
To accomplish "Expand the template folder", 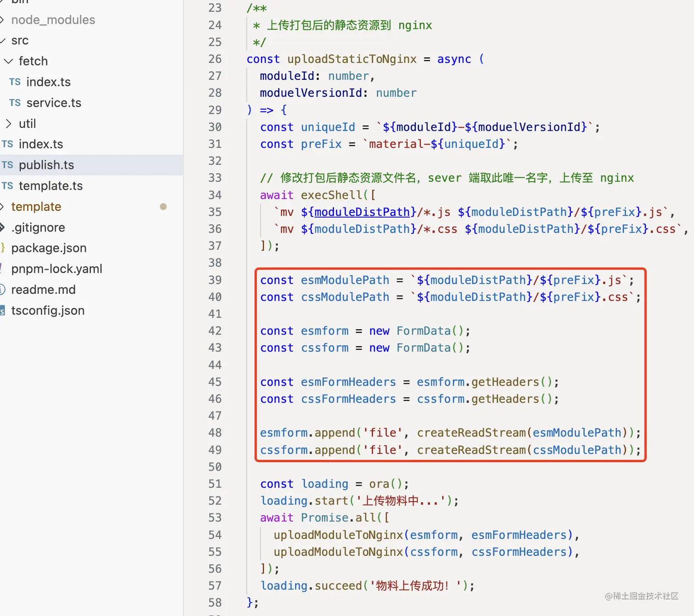I will (x=36, y=207).
